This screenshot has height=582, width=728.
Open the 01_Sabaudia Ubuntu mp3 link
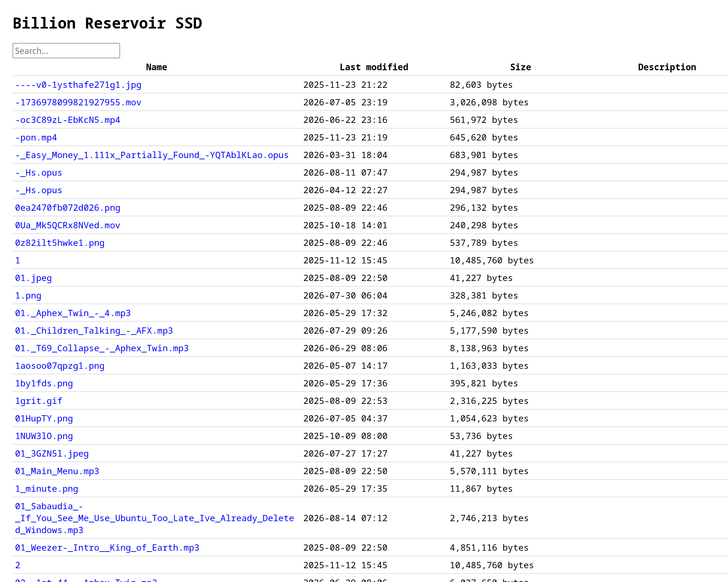[x=154, y=518]
